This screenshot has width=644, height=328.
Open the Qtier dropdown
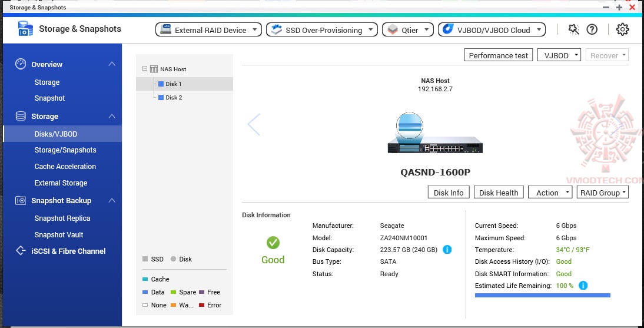pos(408,29)
